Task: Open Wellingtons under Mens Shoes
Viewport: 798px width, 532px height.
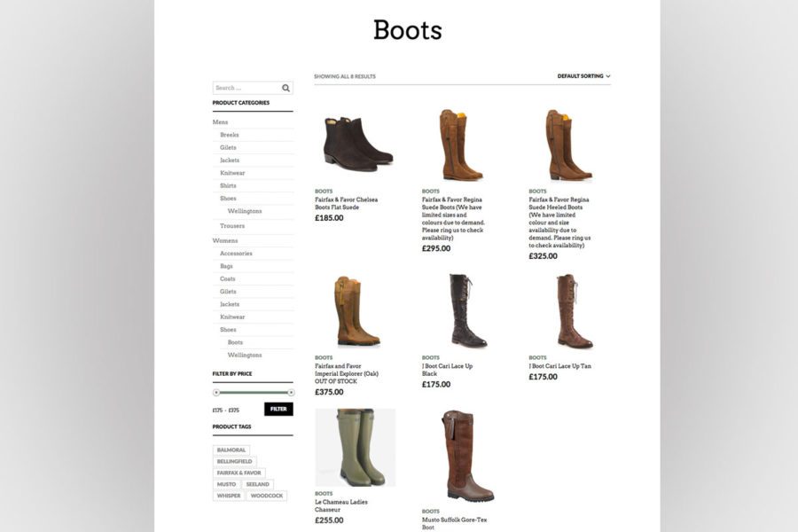Action: [245, 211]
